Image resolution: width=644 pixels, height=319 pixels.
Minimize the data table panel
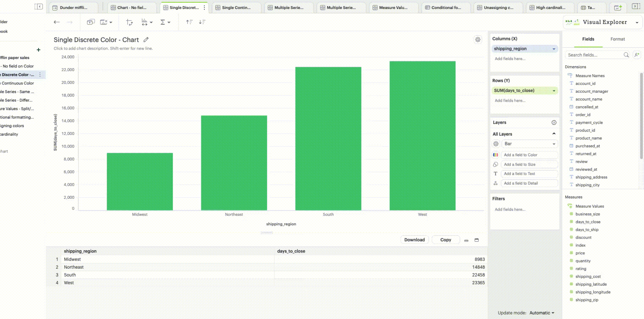tap(466, 240)
